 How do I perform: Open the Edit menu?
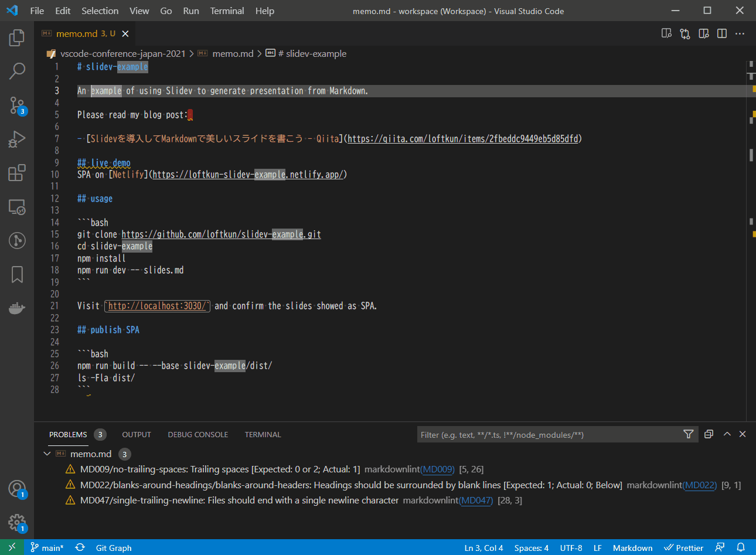[63, 11]
